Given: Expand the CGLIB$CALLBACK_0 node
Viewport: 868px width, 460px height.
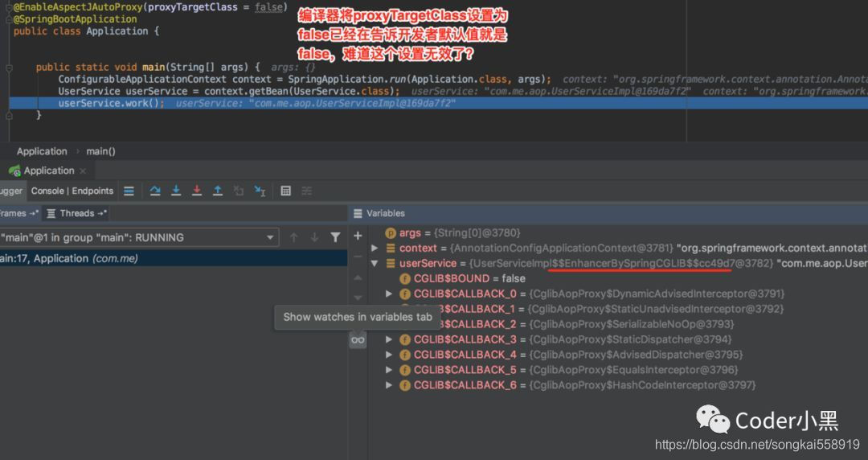Looking at the screenshot, I should point(389,294).
